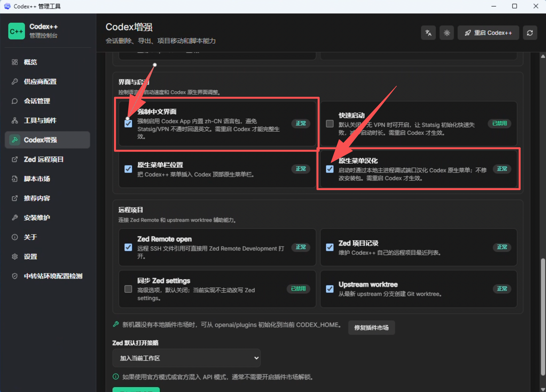Toggle the Zed 项目记录 checkbox

coord(330,247)
